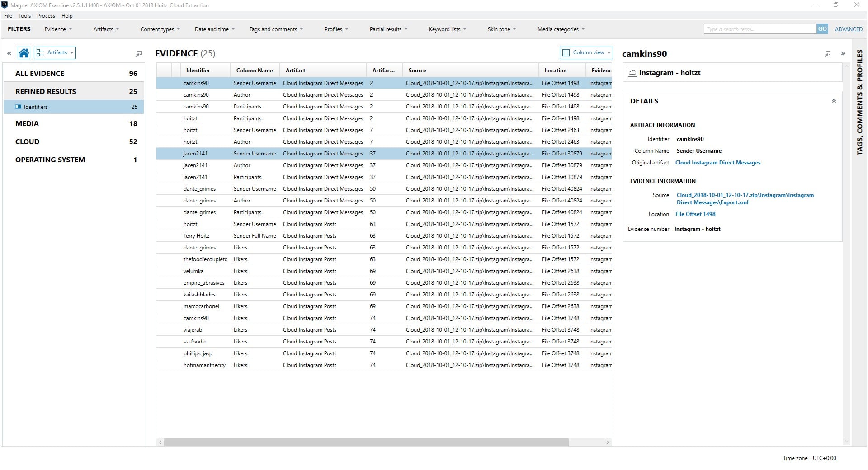
Task: Select REFINED RESULTS category
Action: pyautogui.click(x=74, y=91)
